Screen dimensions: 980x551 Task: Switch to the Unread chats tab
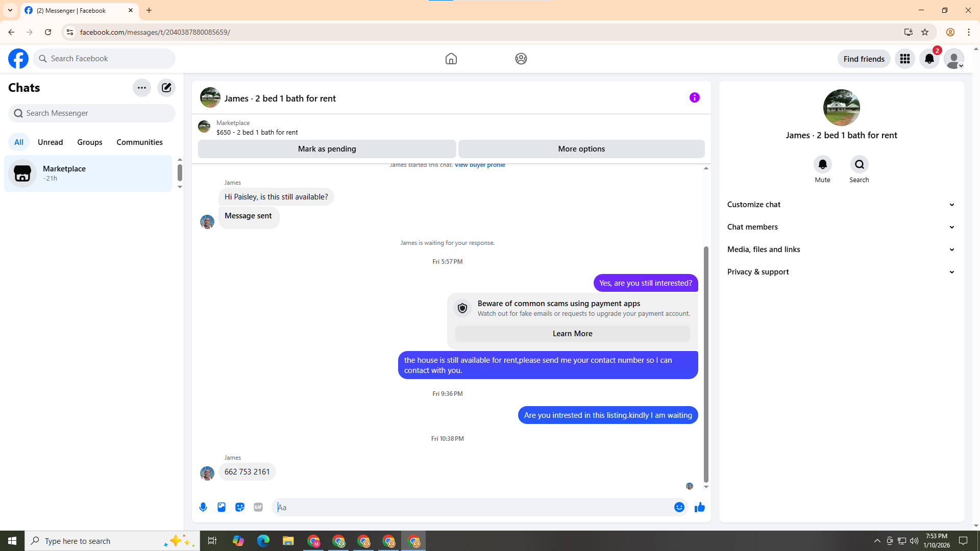tap(50, 142)
